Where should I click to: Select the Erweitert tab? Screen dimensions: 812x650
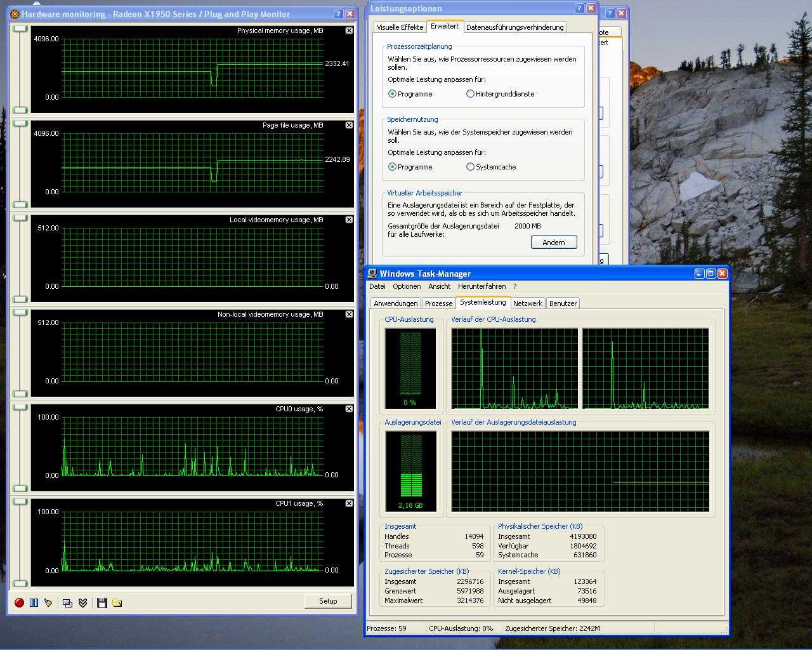445,26
